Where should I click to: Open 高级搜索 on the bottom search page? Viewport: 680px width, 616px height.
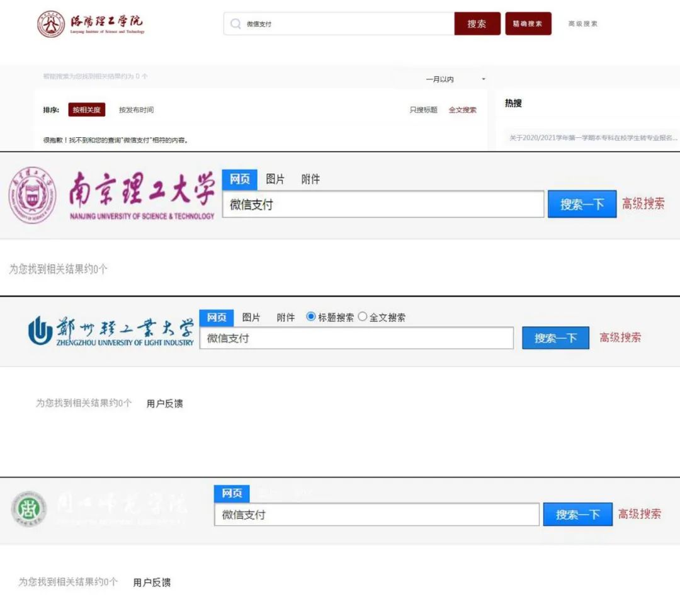pyautogui.click(x=640, y=514)
